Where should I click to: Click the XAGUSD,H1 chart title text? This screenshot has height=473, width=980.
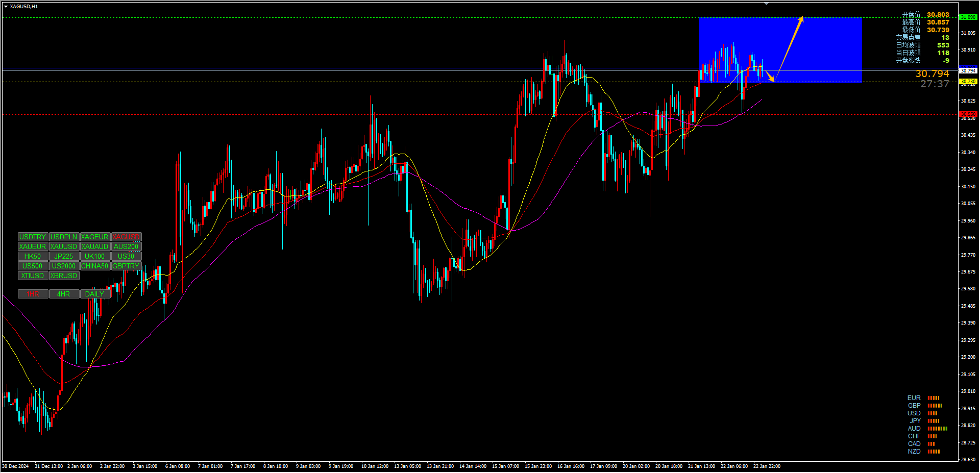click(24, 7)
